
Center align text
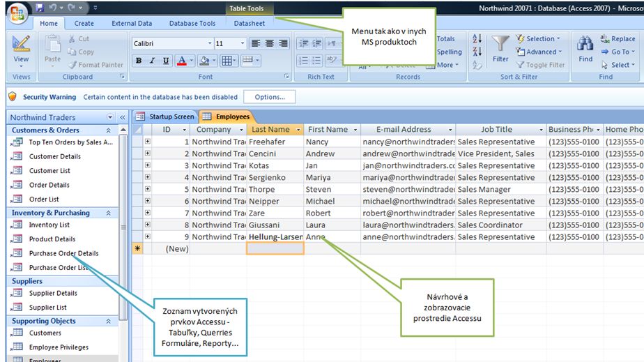[x=270, y=43]
